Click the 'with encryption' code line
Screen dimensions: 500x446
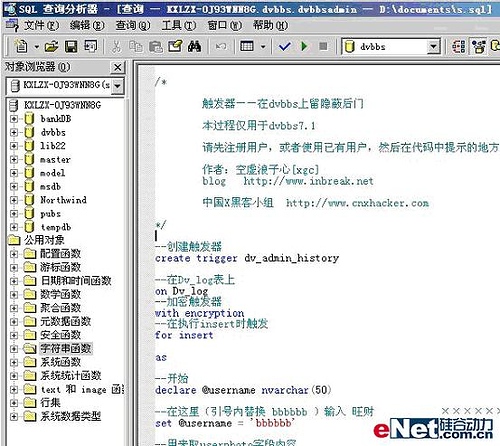coord(199,313)
